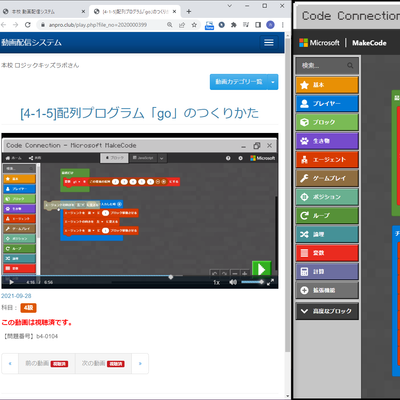The width and height of the screenshot is (400, 400).
Task: Open the 拡張機能 extensions category
Action: pyautogui.click(x=327, y=290)
